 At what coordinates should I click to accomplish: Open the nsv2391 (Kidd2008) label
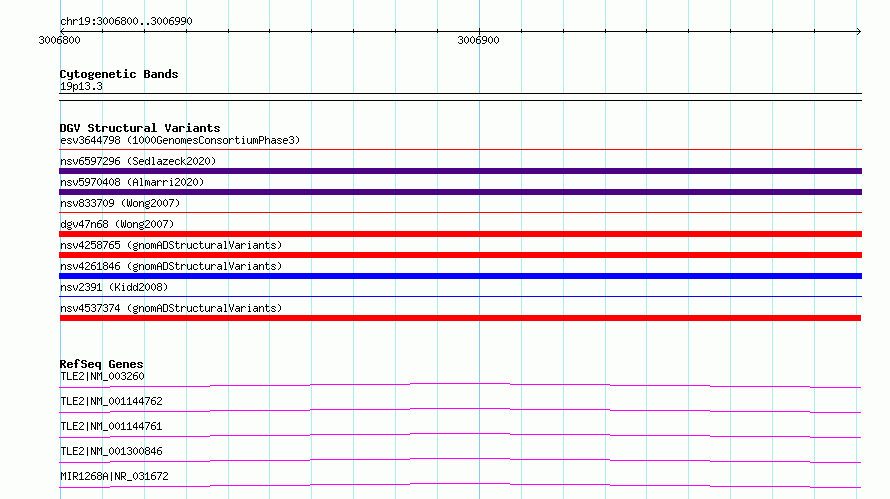(x=114, y=287)
